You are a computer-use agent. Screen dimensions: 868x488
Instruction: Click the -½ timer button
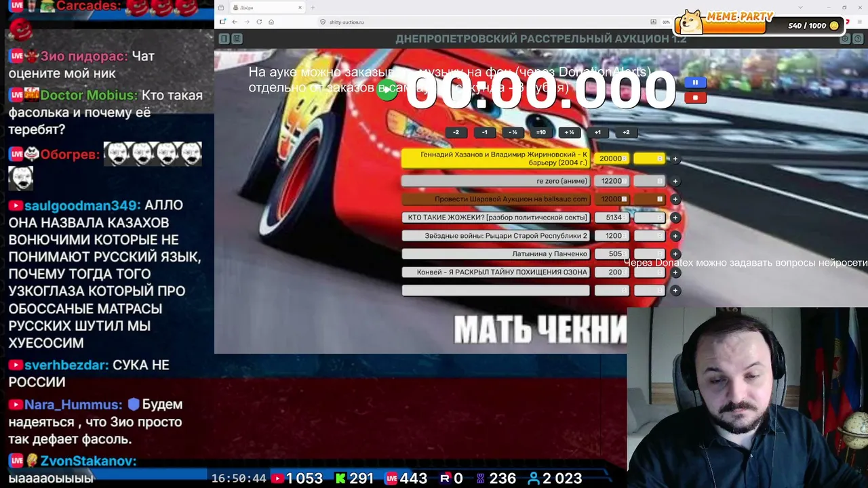[513, 132]
